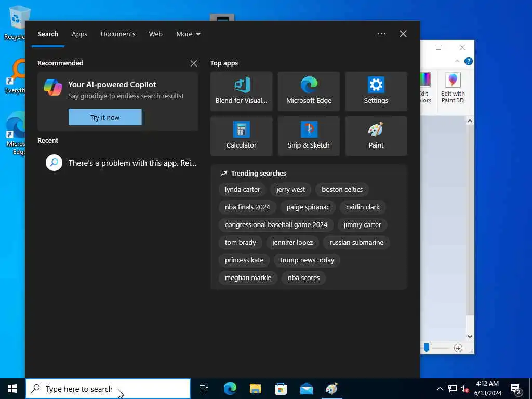Open recent item There's a problem with this app
The image size is (532, 399).
(x=118, y=163)
